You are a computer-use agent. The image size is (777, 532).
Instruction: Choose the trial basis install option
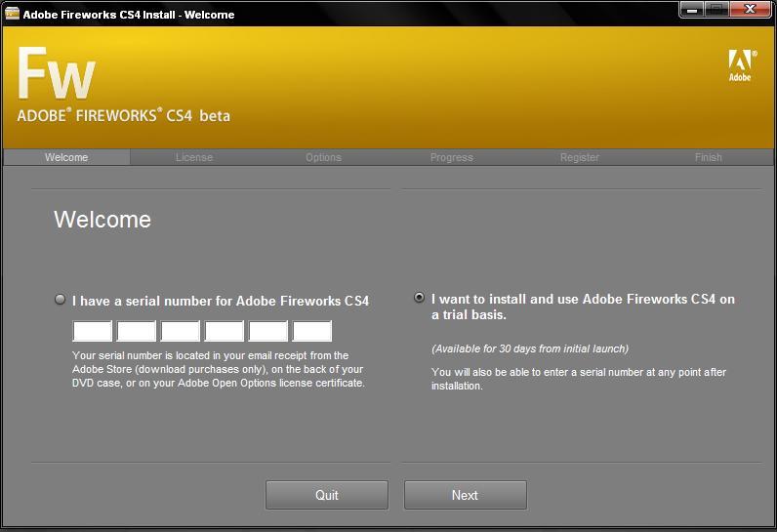click(420, 298)
